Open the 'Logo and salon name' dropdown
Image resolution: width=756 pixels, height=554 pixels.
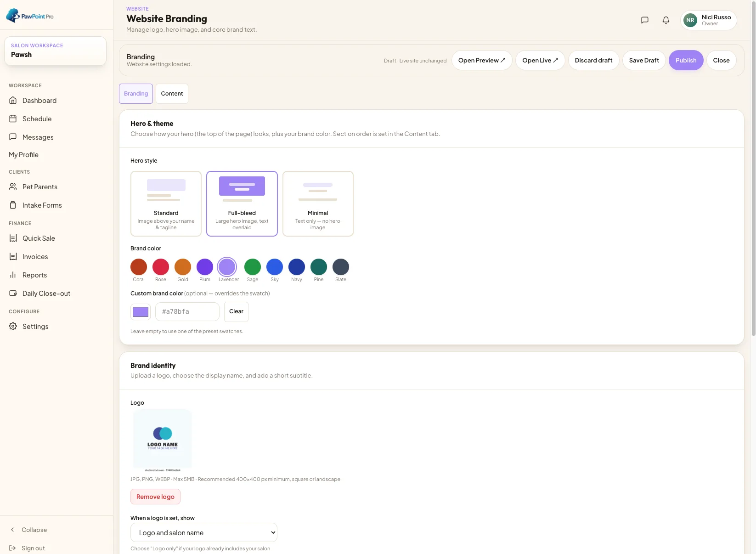[204, 532]
